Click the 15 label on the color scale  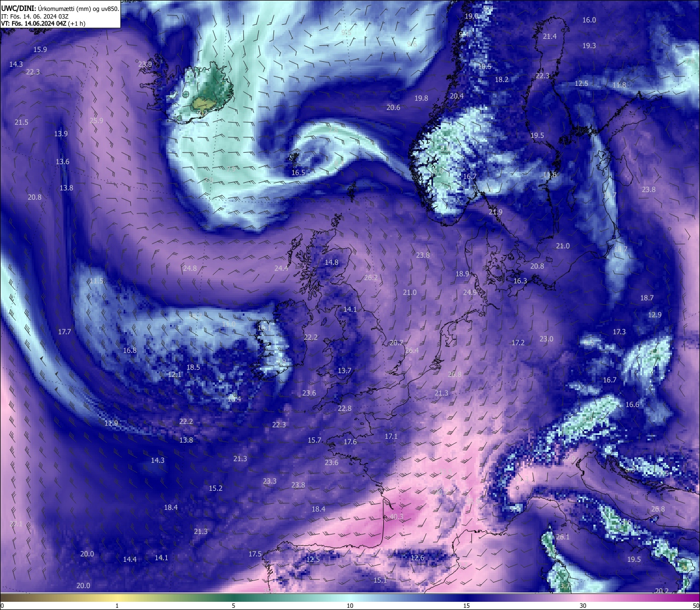click(466, 606)
